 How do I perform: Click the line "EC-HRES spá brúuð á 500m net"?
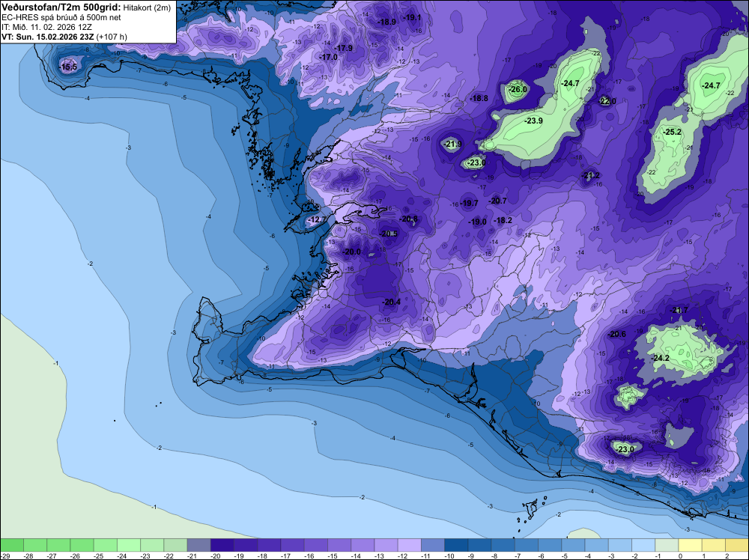(x=61, y=18)
